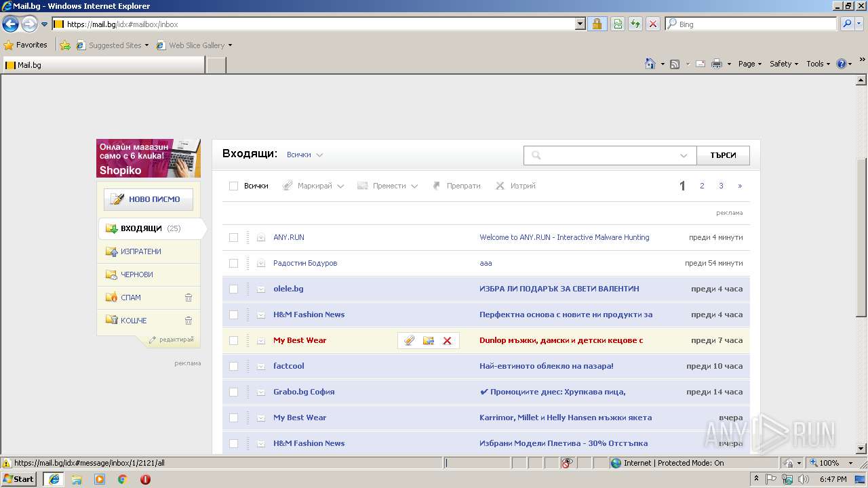This screenshot has height=488, width=868.
Task: Click the envelope icon on olele.bg row
Action: tap(261, 289)
